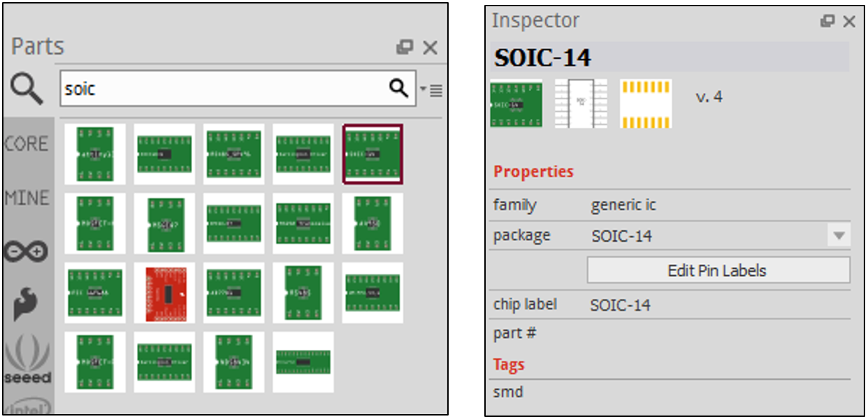Open the Seeed parts bin

[27, 359]
